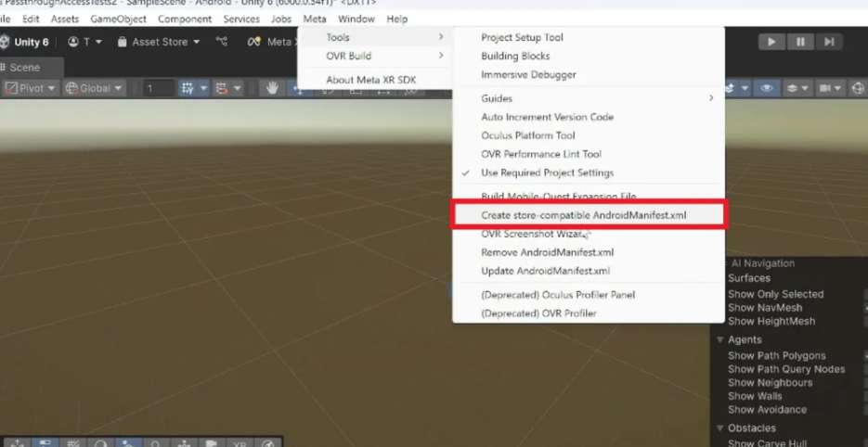This screenshot has height=447, width=868.
Task: Open the grid snapping options arrow
Action: point(203,88)
